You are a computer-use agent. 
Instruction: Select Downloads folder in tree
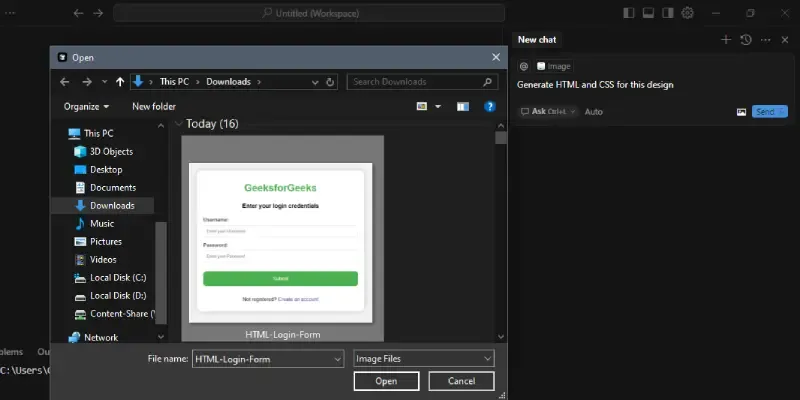coord(103,206)
